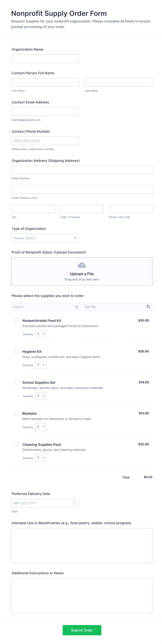Select the Blankets checkbox
The width and height of the screenshot is (162, 644).
click(x=17, y=413)
